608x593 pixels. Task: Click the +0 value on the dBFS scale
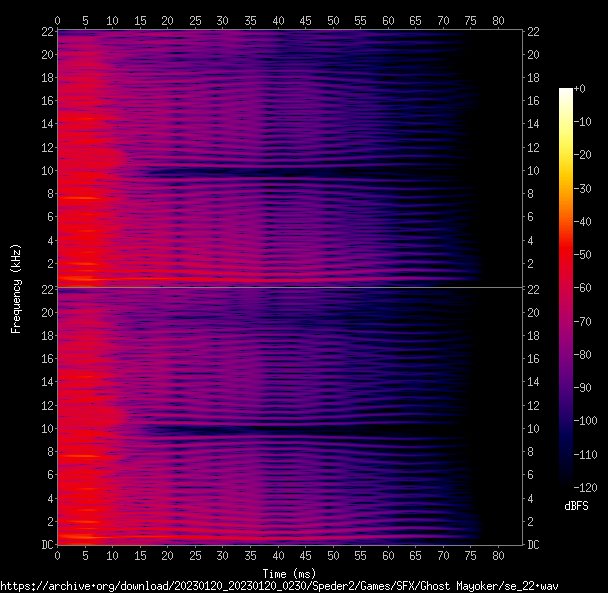coord(584,89)
